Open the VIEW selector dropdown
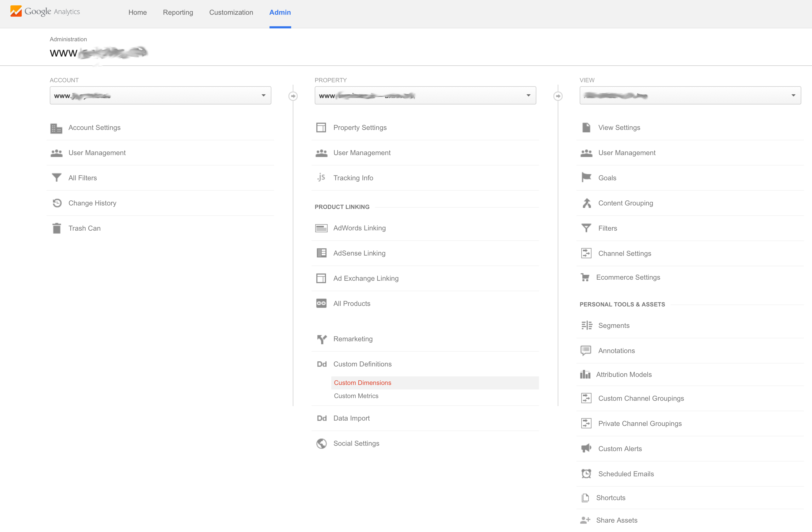 pyautogui.click(x=690, y=96)
